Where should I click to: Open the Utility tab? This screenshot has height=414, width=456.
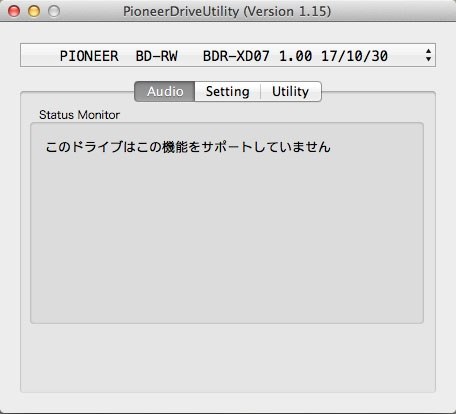(291, 91)
